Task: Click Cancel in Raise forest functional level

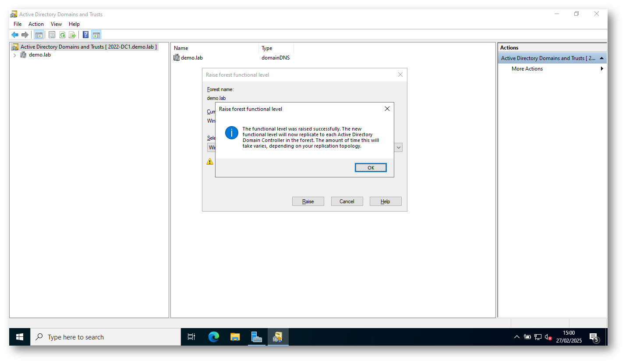Action: tap(347, 201)
